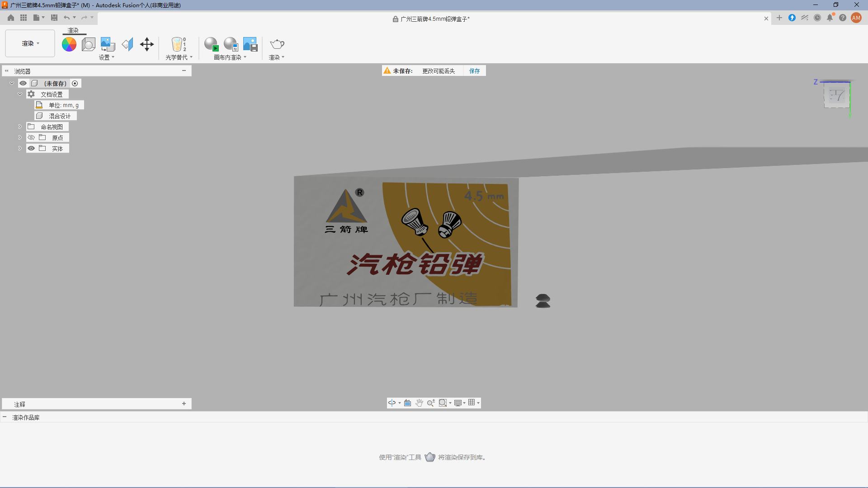The image size is (868, 488).
Task: Open In-canvas Render Settings
Action: pos(231,44)
